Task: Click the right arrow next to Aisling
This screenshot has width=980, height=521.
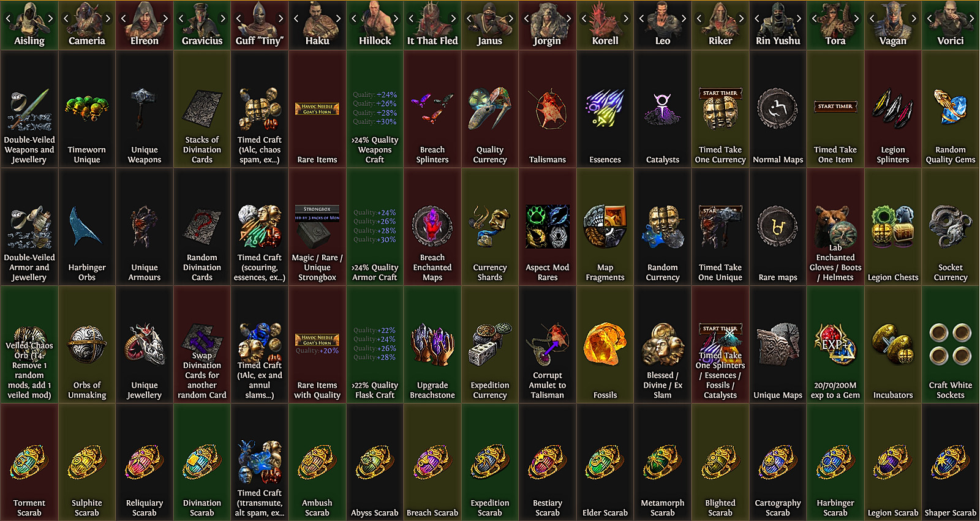Action: tap(50, 18)
